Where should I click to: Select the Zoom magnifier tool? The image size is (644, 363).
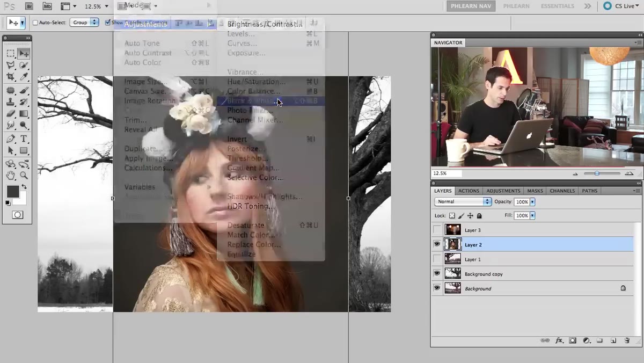[24, 175]
